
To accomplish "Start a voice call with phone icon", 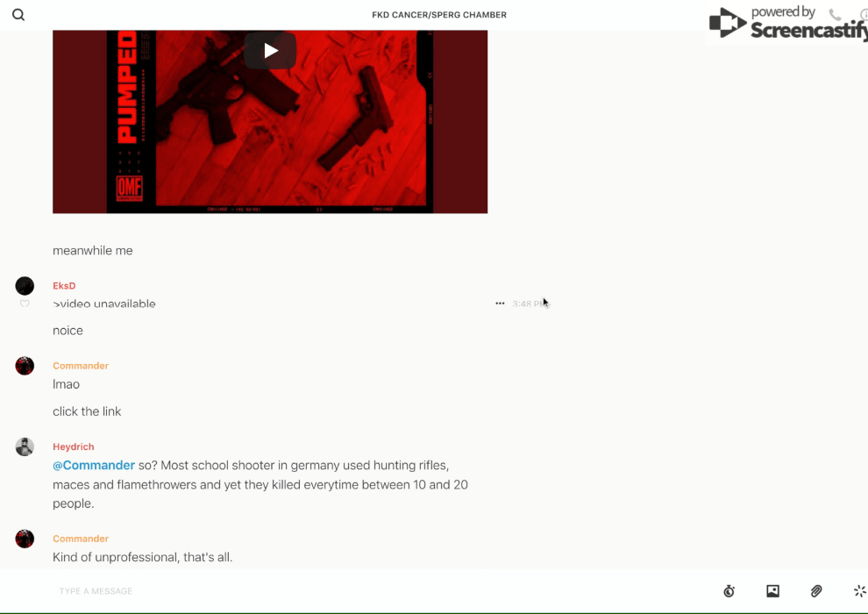I will [x=835, y=15].
